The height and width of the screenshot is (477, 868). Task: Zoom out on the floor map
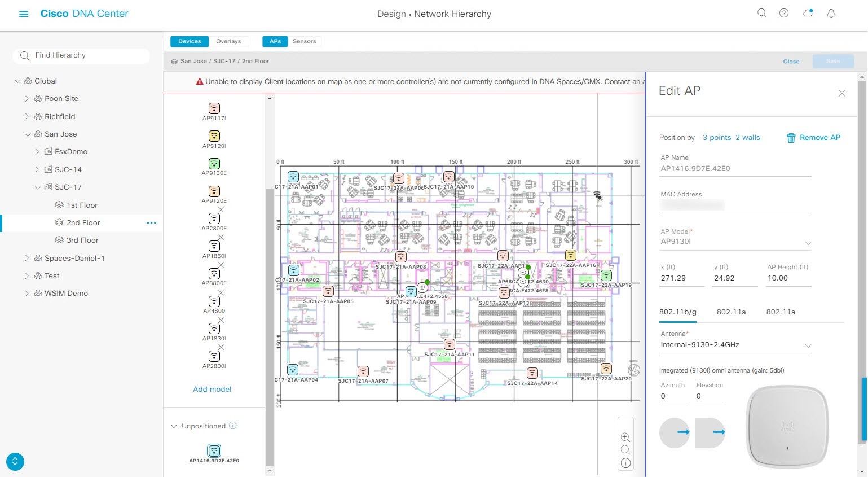click(625, 450)
